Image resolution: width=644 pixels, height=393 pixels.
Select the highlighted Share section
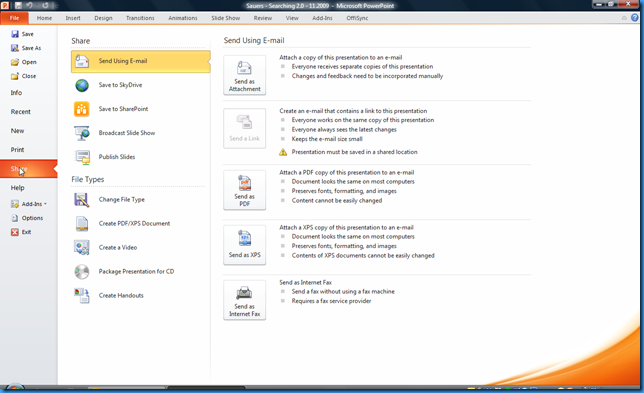[29, 169]
